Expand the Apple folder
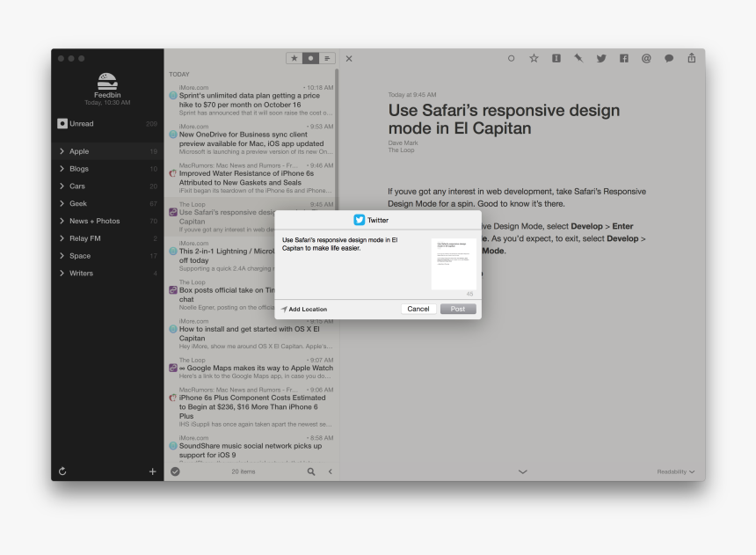 tap(62, 151)
